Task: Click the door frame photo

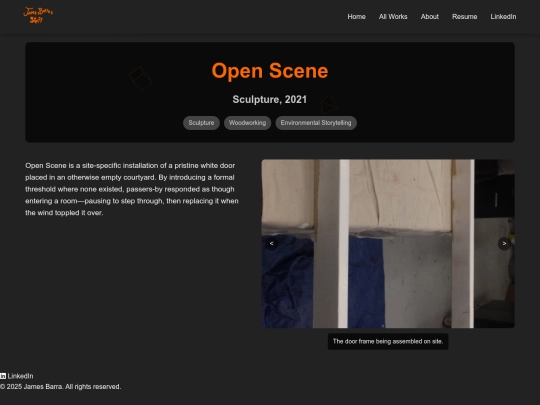Action: tap(388, 243)
